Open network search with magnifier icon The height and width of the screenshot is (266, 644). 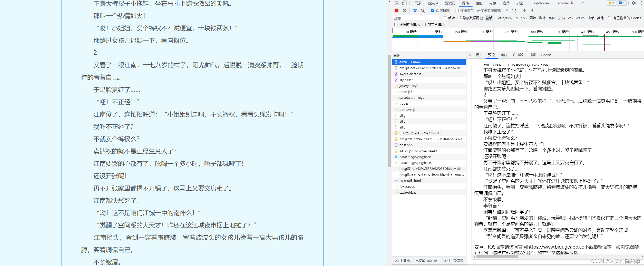tap(423, 11)
